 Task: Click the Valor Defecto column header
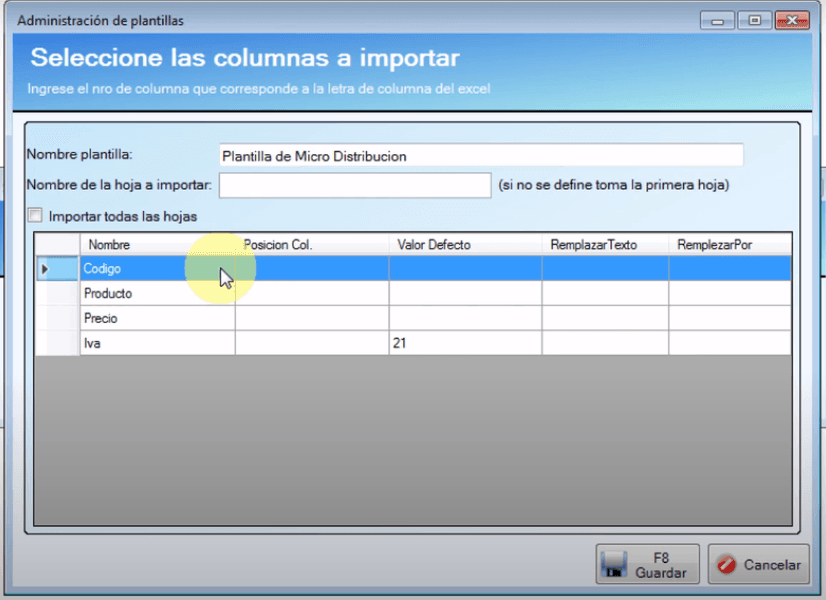tap(465, 245)
